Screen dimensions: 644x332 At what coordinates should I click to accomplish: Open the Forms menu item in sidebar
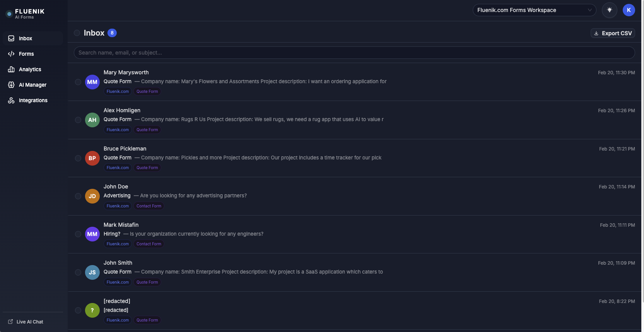(26, 54)
